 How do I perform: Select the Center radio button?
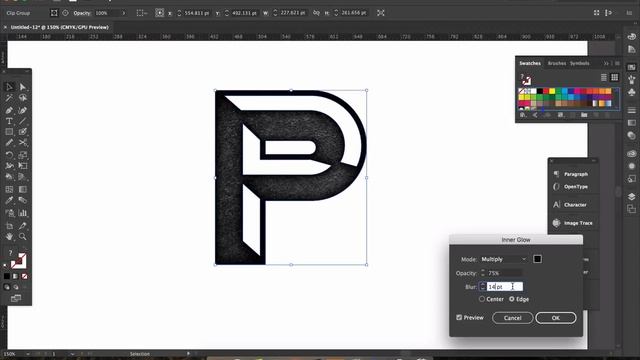click(482, 299)
